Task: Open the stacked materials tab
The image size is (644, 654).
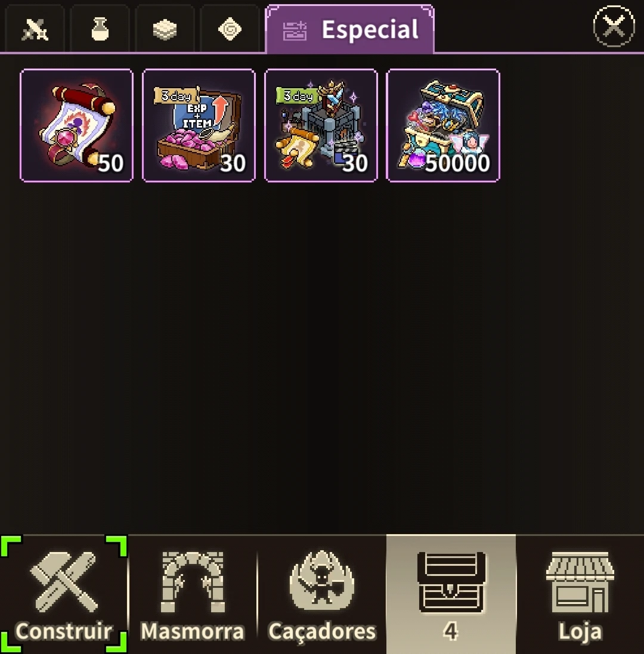Action: pos(165,29)
